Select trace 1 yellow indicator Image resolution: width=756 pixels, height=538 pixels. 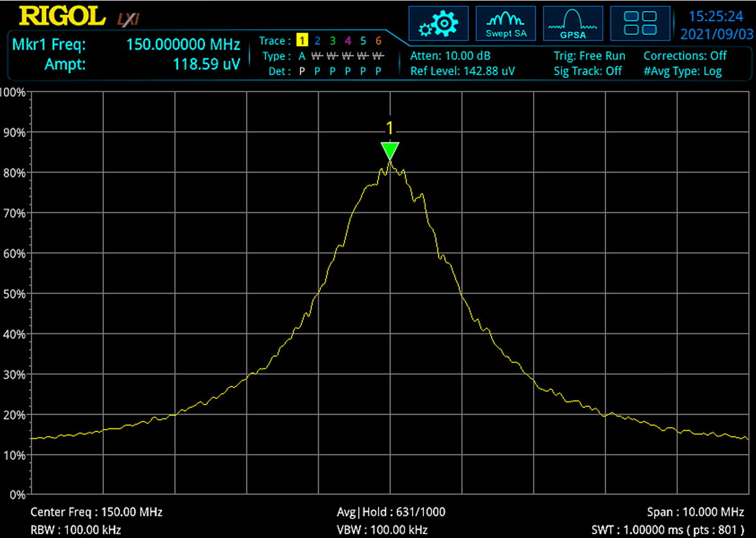[x=302, y=41]
